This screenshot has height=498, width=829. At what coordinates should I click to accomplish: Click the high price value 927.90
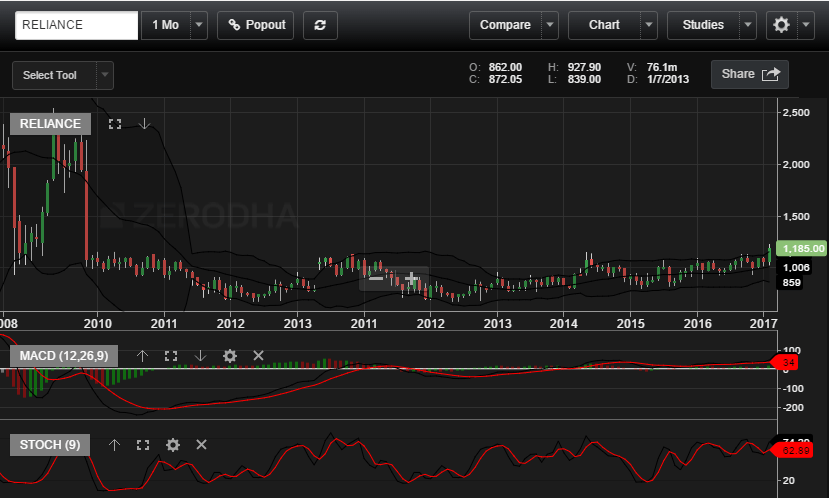[x=584, y=67]
